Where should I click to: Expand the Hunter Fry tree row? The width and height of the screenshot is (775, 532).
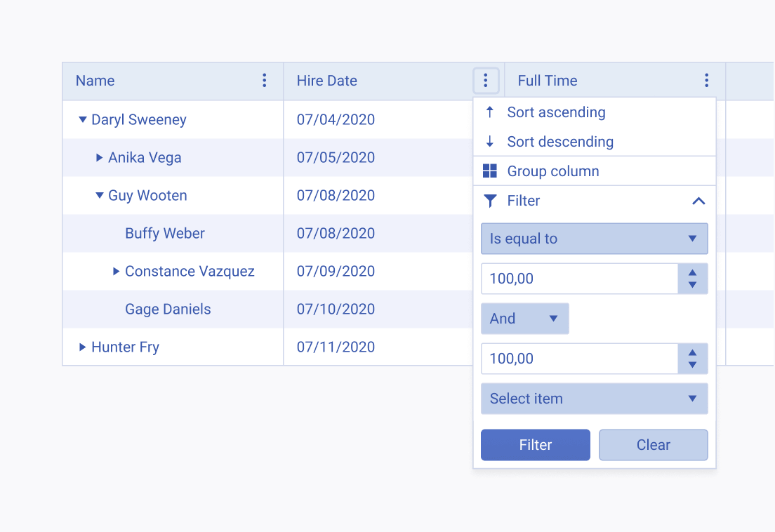click(83, 347)
